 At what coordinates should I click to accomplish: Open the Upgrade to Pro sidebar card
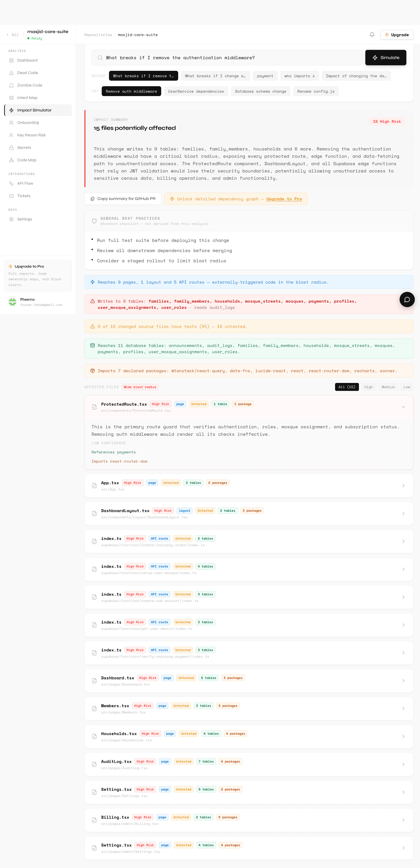pyautogui.click(x=38, y=275)
